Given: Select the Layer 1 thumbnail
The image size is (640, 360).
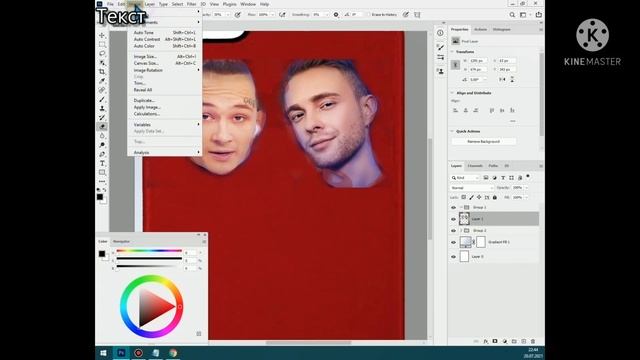Looking at the screenshot, I should 464,219.
